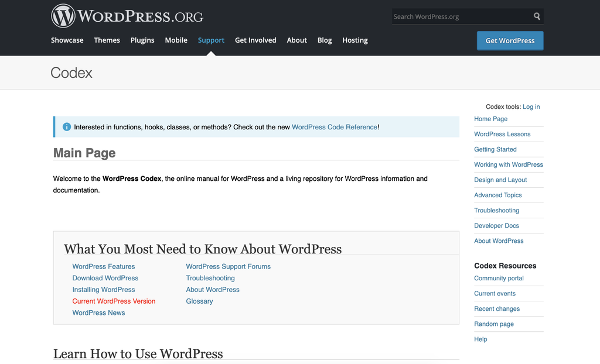Click 'Learn How to Use WordPress' heading
600x364 pixels.
click(x=138, y=353)
